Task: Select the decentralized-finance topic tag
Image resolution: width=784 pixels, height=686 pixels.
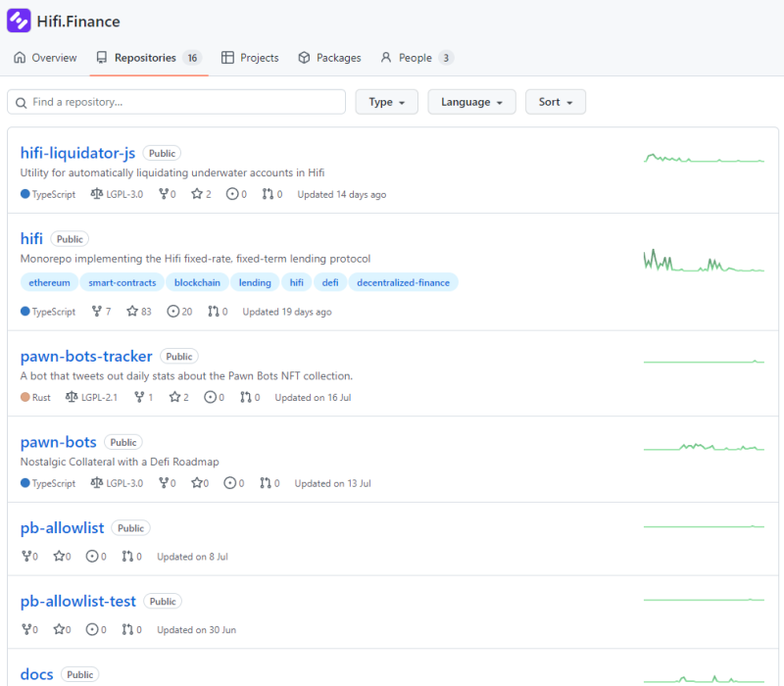Action: pos(403,283)
